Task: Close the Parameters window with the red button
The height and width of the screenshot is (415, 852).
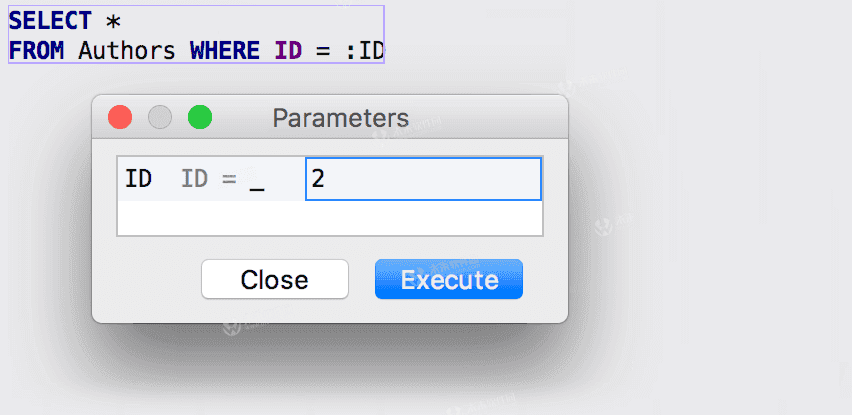Action: (x=120, y=117)
